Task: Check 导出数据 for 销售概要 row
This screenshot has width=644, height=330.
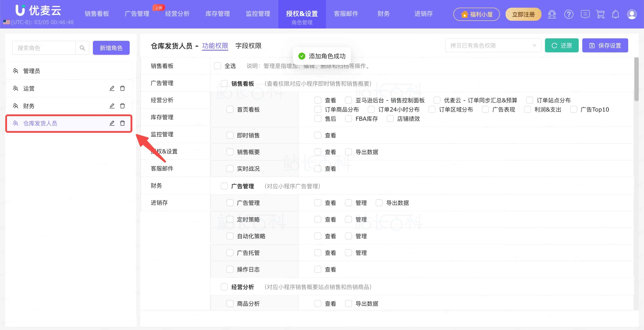Action: pyautogui.click(x=348, y=152)
